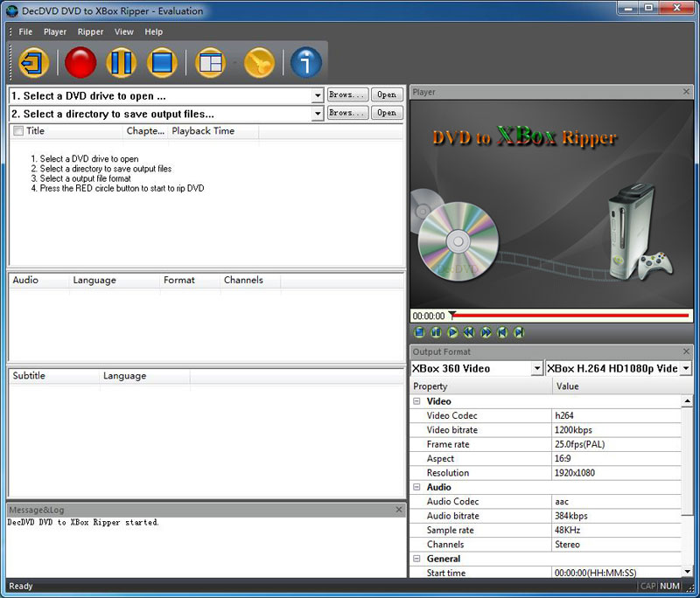Select the Aspect 16:9 value
This screenshot has width=700, height=598.
616,458
